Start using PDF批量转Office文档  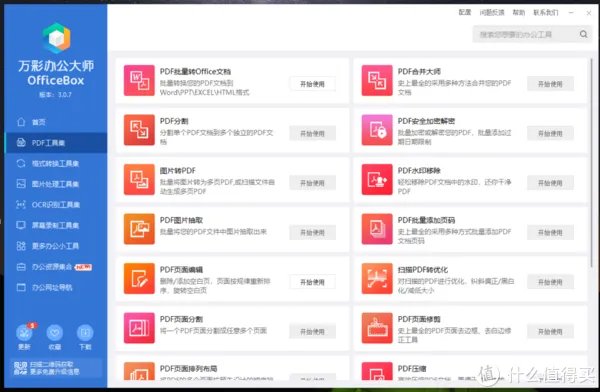coord(312,84)
